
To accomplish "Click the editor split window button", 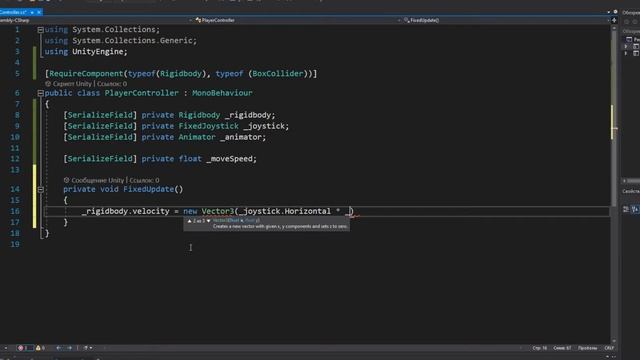I will click(x=614, y=20).
